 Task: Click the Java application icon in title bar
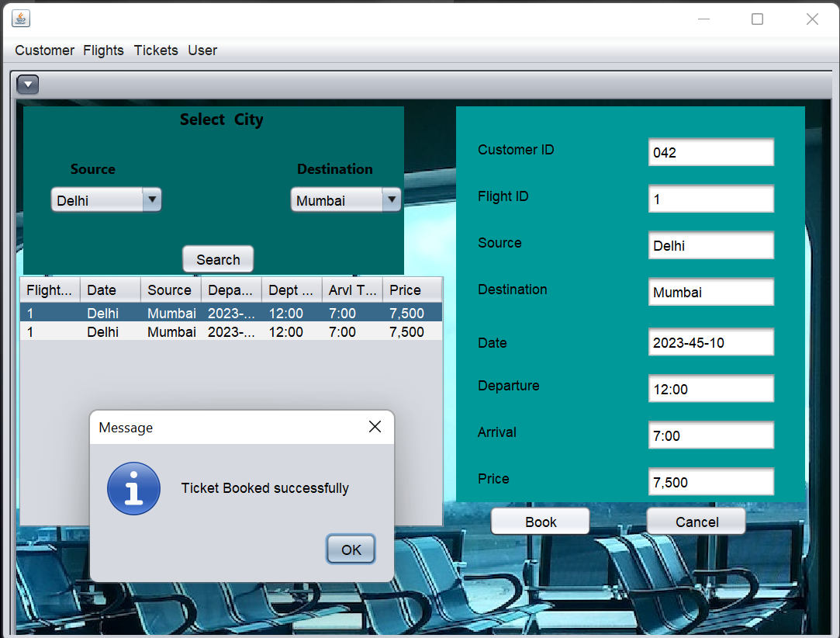click(21, 19)
